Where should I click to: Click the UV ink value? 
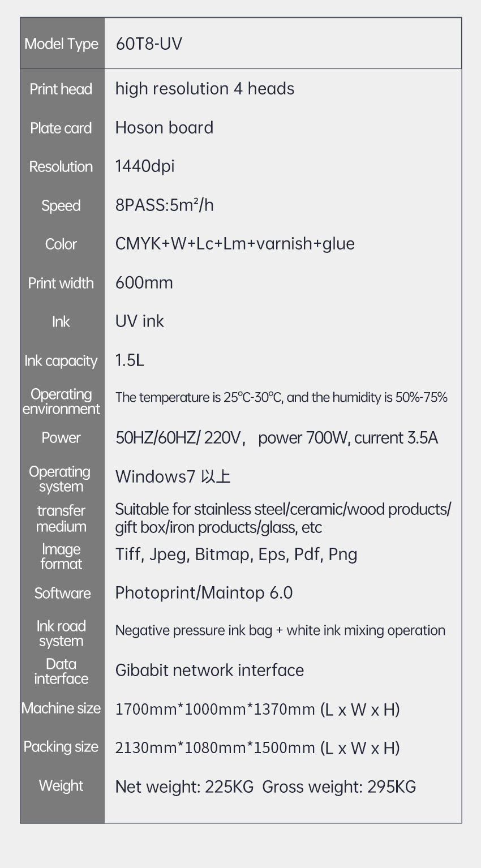coord(140,321)
